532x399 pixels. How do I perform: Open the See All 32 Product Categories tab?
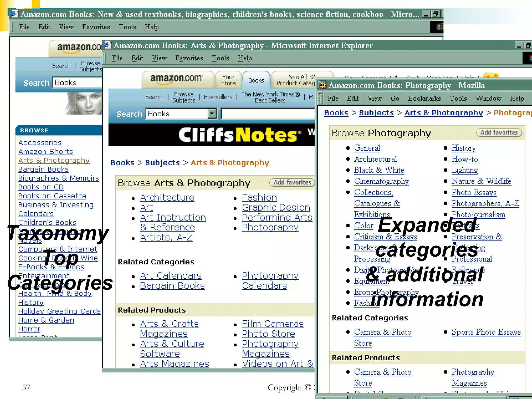[296, 80]
